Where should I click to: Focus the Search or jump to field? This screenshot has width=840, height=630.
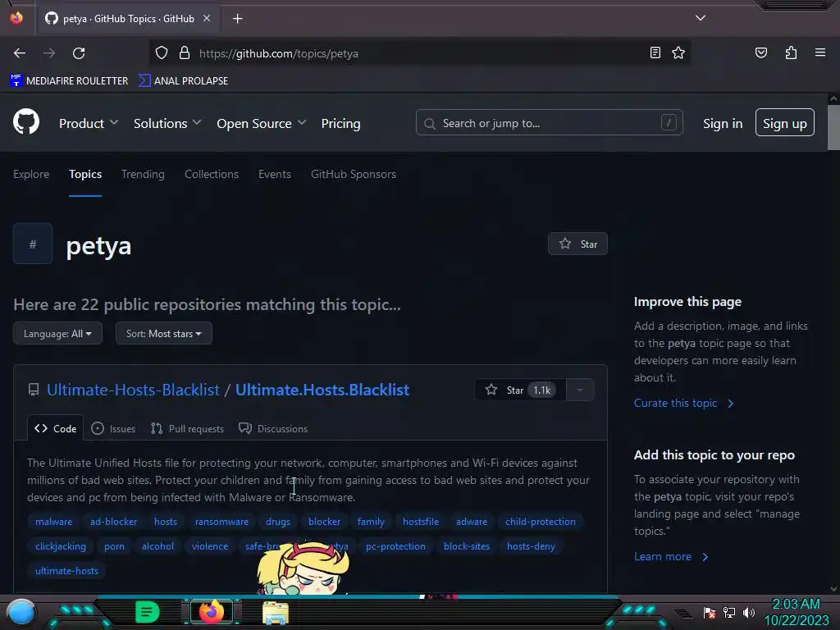point(549,123)
